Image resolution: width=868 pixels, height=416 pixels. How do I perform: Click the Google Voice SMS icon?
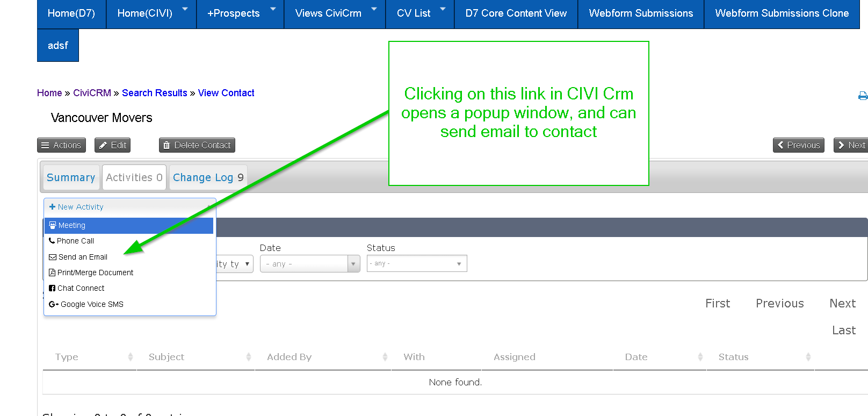54,304
